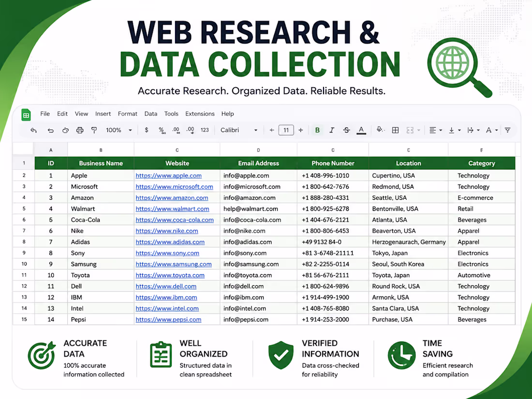Decrease font size with minus arrow
The image size is (532, 399).
click(271, 130)
